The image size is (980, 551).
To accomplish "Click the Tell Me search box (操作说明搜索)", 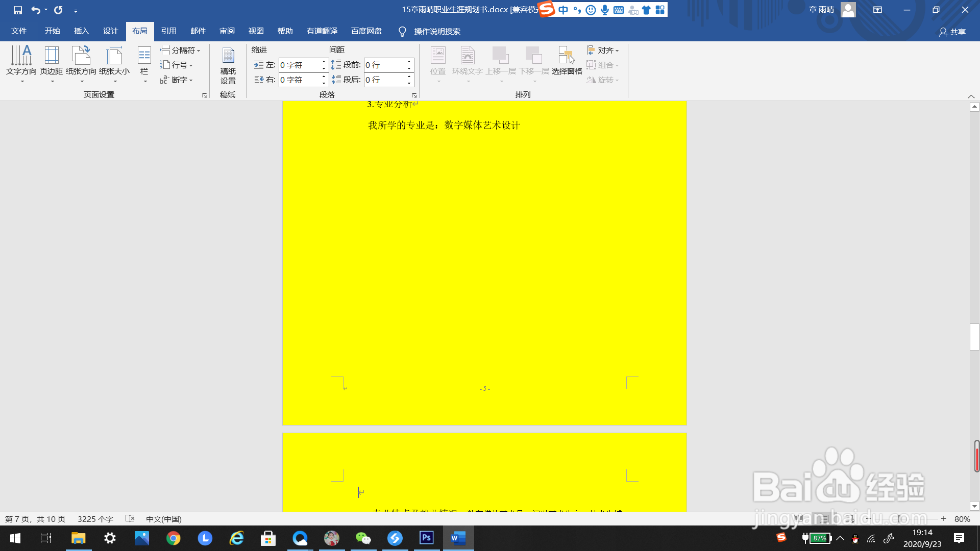I will (x=437, y=32).
